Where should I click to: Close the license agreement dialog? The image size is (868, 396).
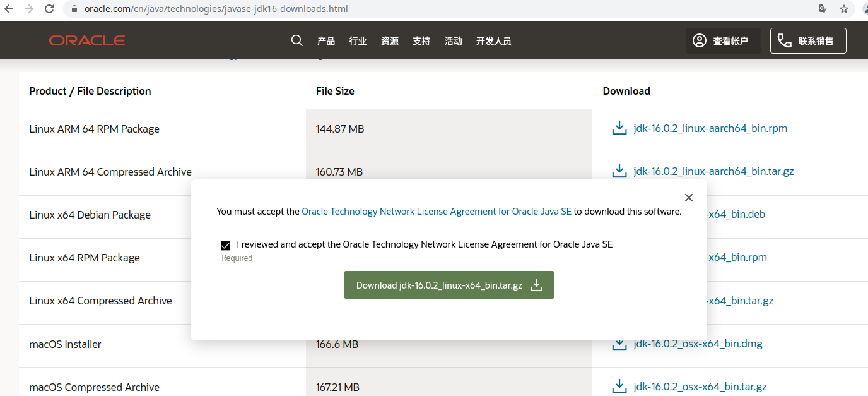[x=689, y=198]
